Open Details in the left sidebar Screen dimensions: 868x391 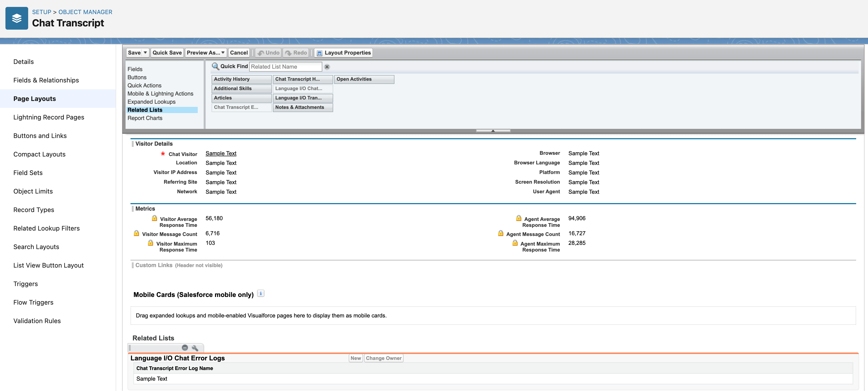click(x=23, y=61)
